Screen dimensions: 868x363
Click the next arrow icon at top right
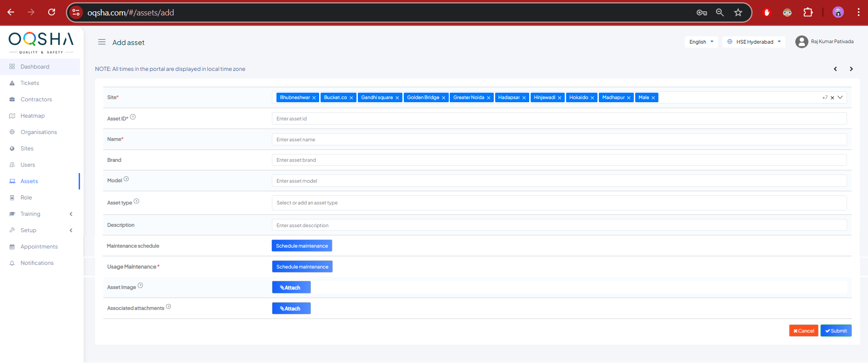point(851,69)
